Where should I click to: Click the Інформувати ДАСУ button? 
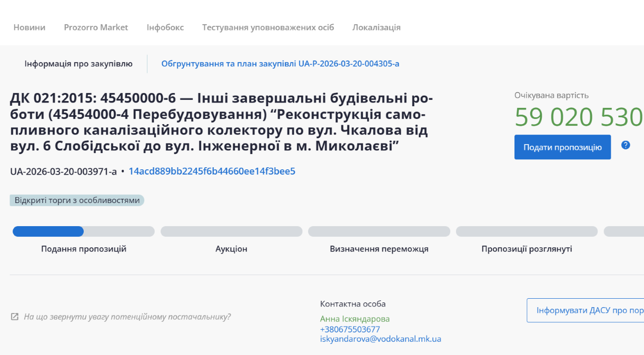pos(586,310)
